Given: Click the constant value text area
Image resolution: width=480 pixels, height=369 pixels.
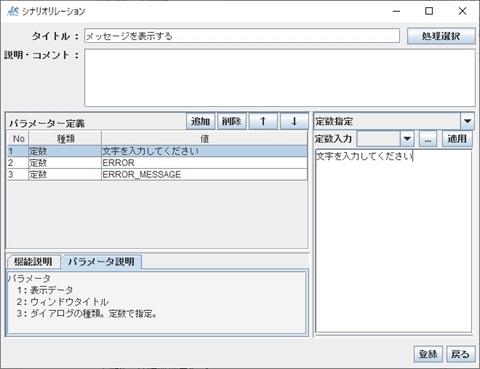Looking at the screenshot, I should coord(394,241).
